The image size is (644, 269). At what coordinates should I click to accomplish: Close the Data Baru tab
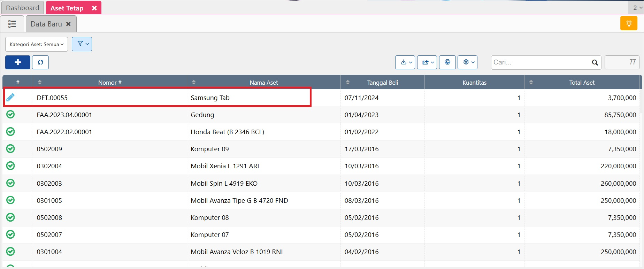click(x=68, y=24)
